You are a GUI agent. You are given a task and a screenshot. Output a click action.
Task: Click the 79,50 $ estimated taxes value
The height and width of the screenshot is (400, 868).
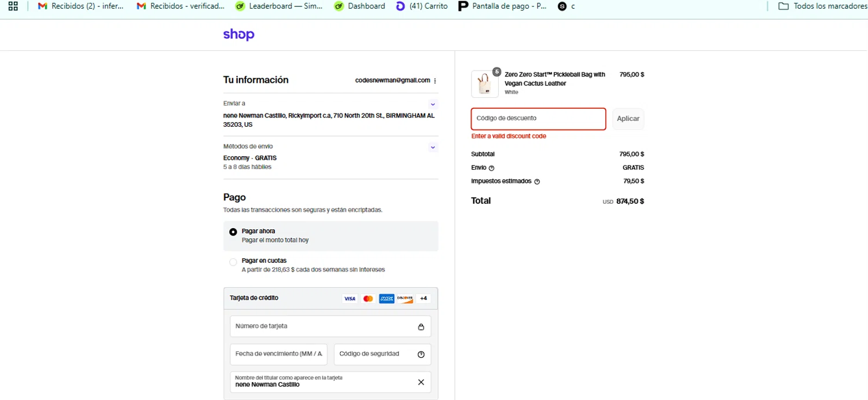[634, 181]
